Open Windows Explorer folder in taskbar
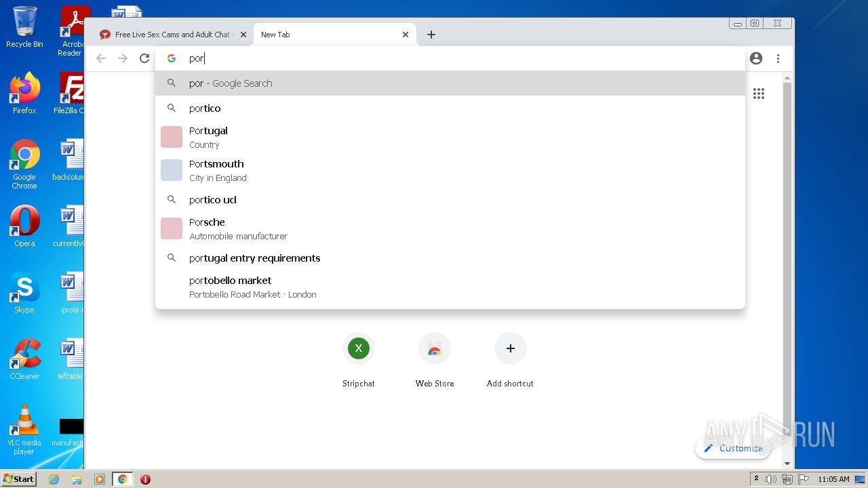868x488 pixels. [x=77, y=479]
